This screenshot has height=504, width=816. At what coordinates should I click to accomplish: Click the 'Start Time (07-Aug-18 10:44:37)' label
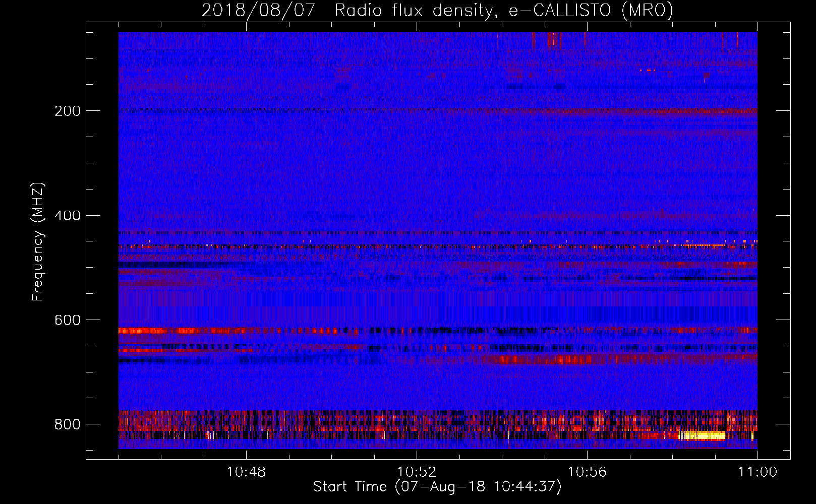pyautogui.click(x=437, y=487)
